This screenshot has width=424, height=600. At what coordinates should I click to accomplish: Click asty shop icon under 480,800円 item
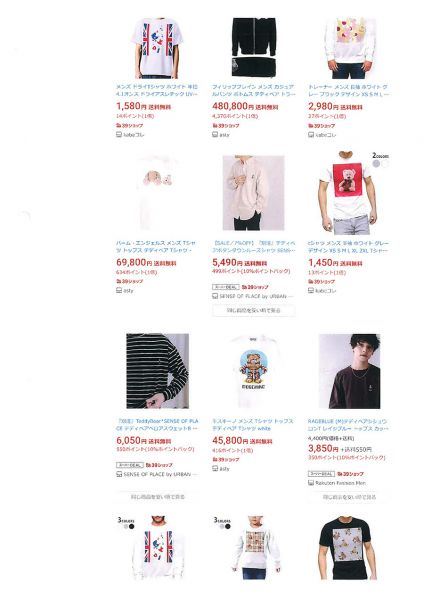[x=215, y=135]
